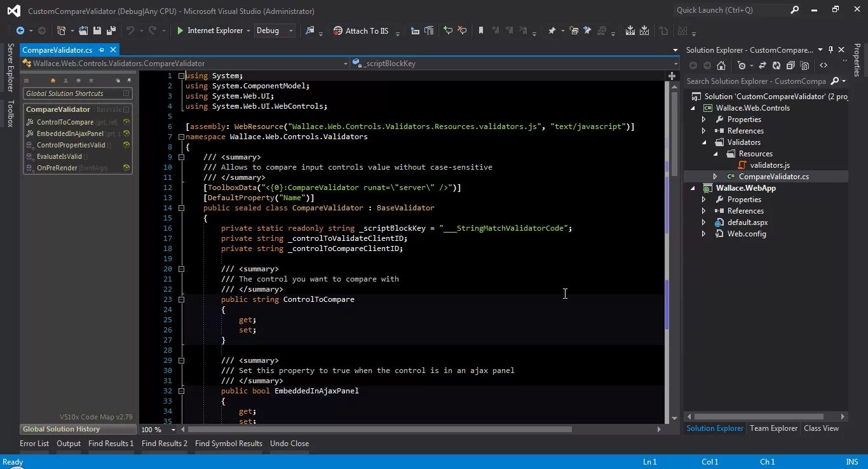Click the Navigate Backward arrow icon
Viewport: 868px width, 469px height.
click(x=20, y=31)
